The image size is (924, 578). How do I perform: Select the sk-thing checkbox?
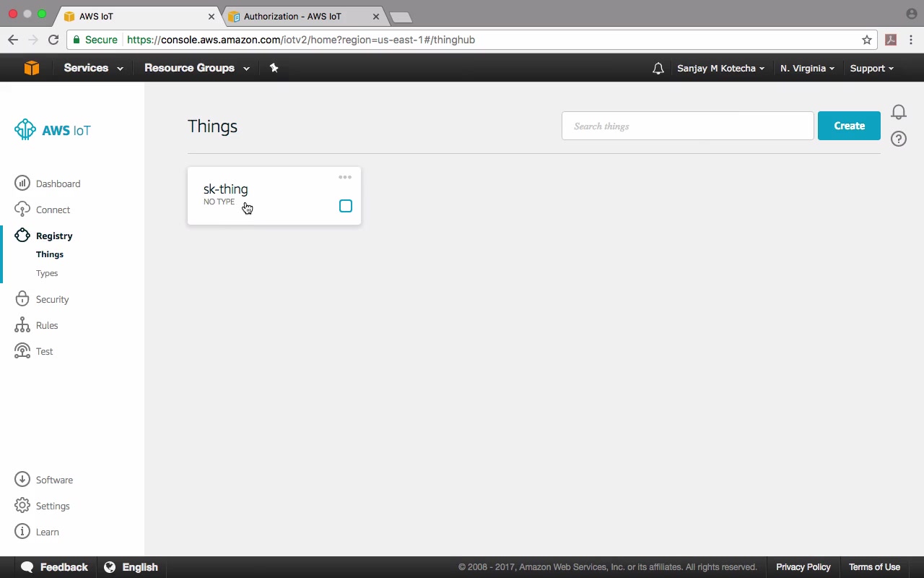pyautogui.click(x=346, y=207)
